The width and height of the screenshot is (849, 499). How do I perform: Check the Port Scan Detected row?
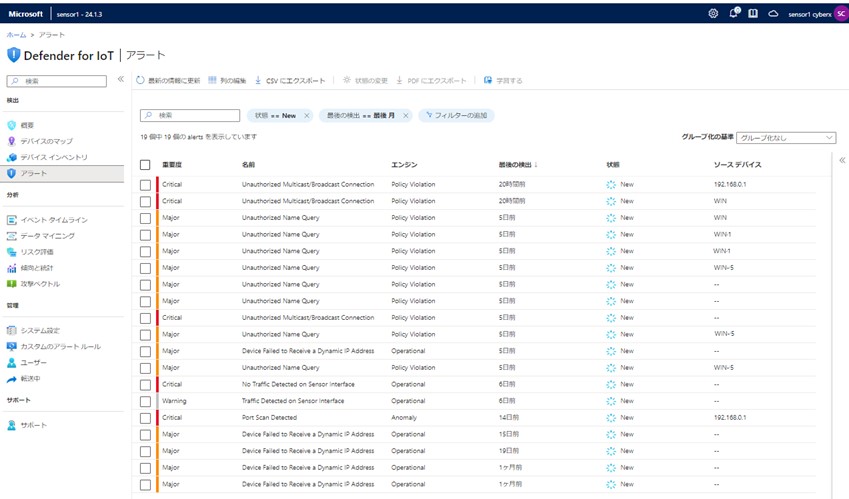(x=145, y=418)
